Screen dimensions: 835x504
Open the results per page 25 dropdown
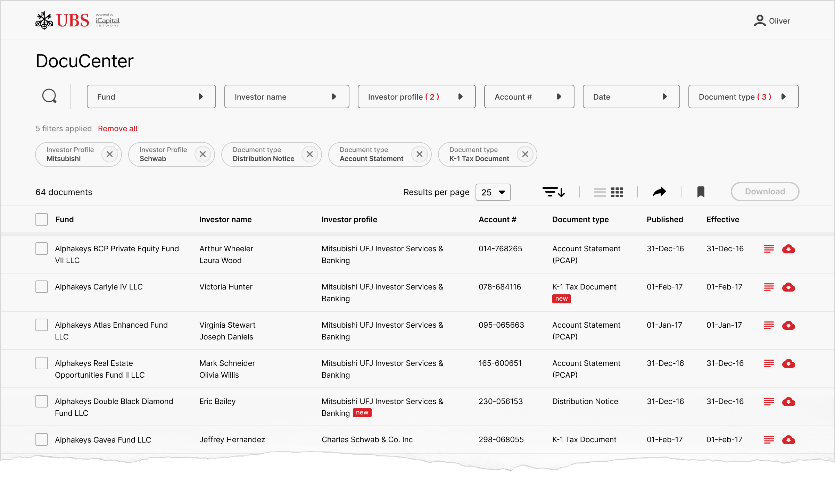[493, 192]
